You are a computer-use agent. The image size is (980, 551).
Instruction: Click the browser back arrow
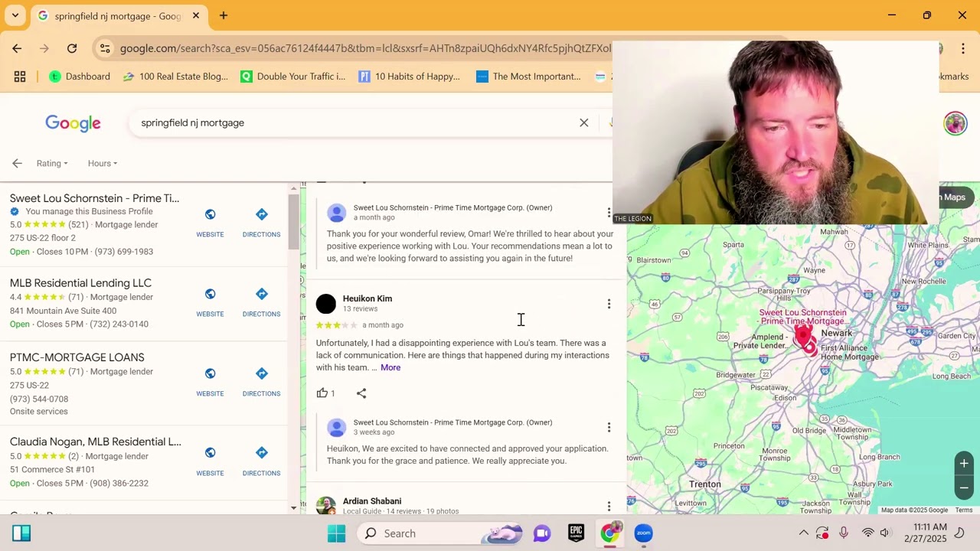[17, 48]
